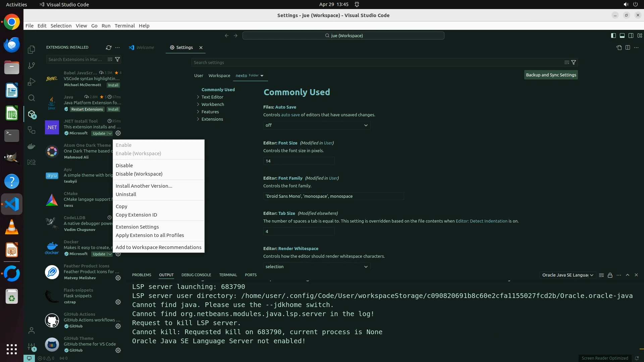This screenshot has height=362, width=644.
Task: Expand the Text Editor settings category
Action: tap(212, 97)
